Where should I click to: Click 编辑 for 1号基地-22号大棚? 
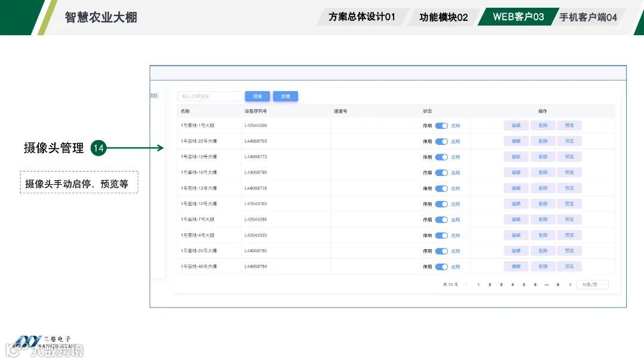pos(516,141)
